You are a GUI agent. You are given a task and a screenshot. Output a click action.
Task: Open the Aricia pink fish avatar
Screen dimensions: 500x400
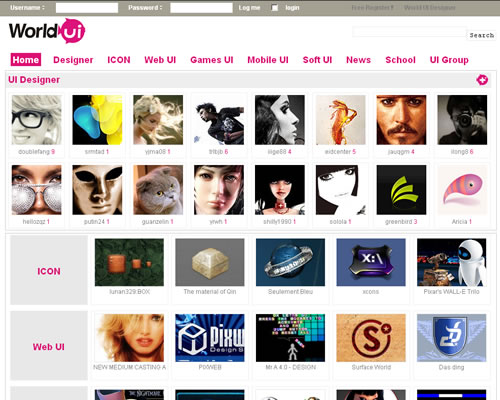point(462,190)
